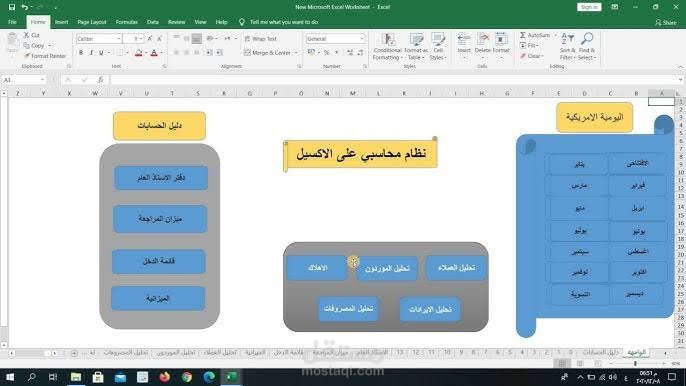The width and height of the screenshot is (686, 386).
Task: Toggle Bold formatting
Action: [x=81, y=53]
